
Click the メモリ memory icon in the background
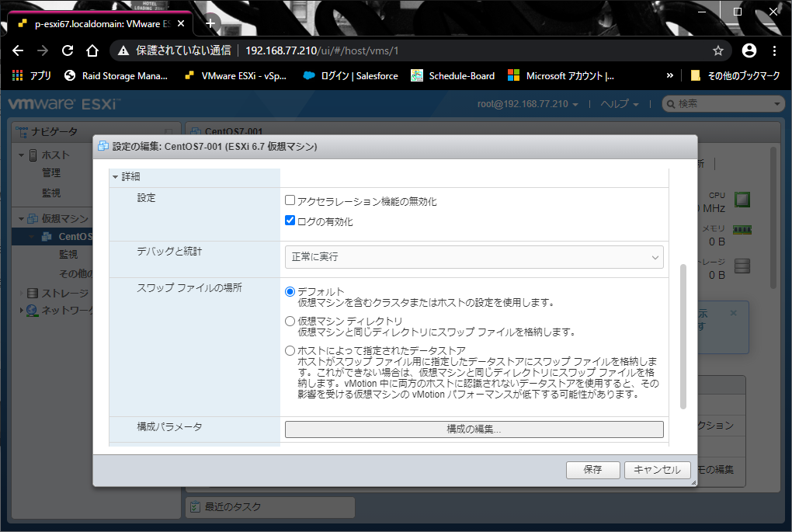point(742,230)
